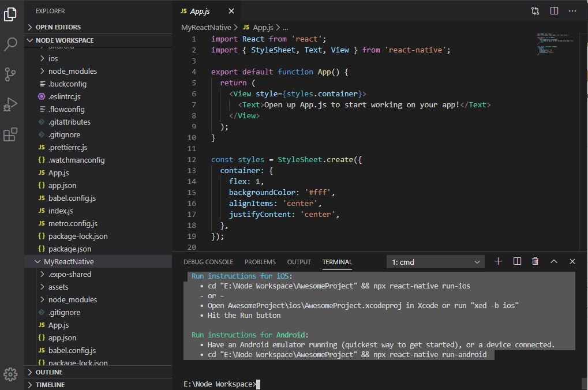
Task: Click the breadcrumb ellipsis symbol
Action: (x=286, y=28)
